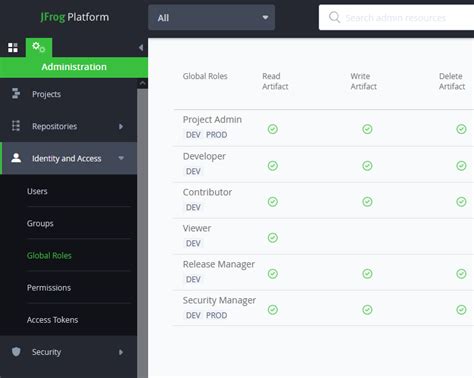Screen dimensions: 474x378
Task: Click the JFrog Platform logo
Action: coord(75,17)
